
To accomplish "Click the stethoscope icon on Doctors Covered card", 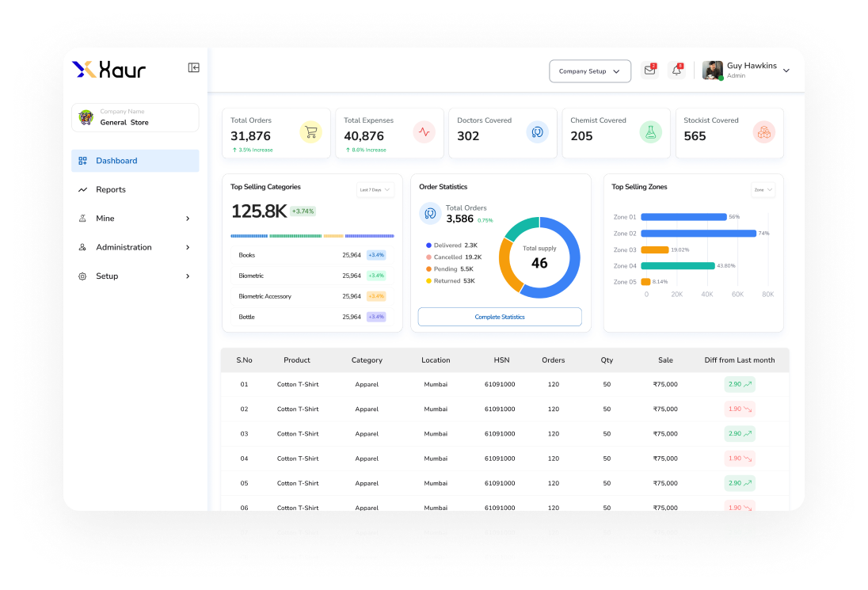I will (x=538, y=131).
